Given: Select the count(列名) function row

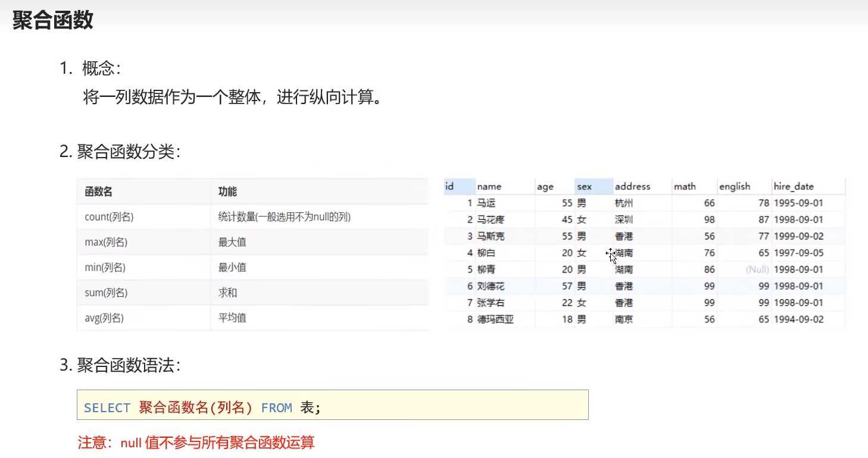Looking at the screenshot, I should coord(109,217).
